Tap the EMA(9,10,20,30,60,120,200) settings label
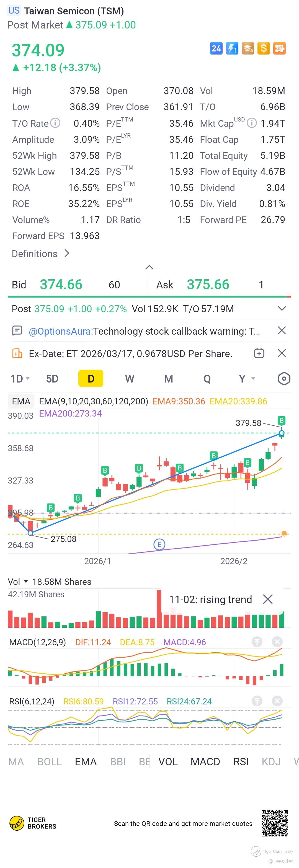 pos(94,401)
